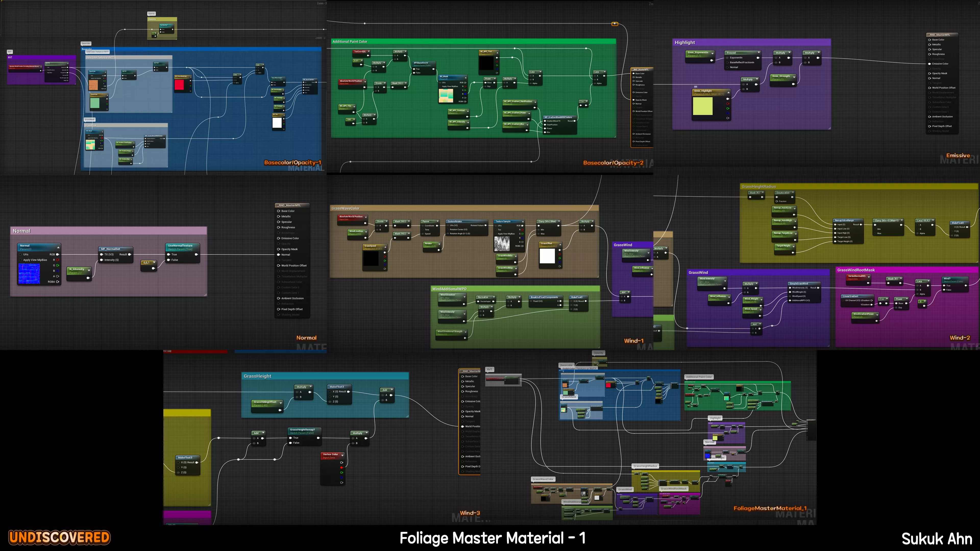
Task: Select the GrassHeight comment title
Action: click(258, 376)
